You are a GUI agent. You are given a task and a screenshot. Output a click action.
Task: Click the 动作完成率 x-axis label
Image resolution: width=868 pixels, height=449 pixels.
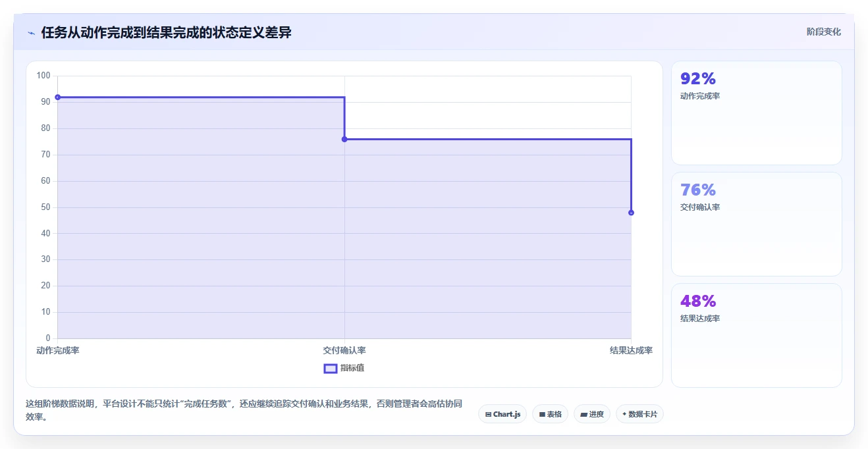[58, 351]
